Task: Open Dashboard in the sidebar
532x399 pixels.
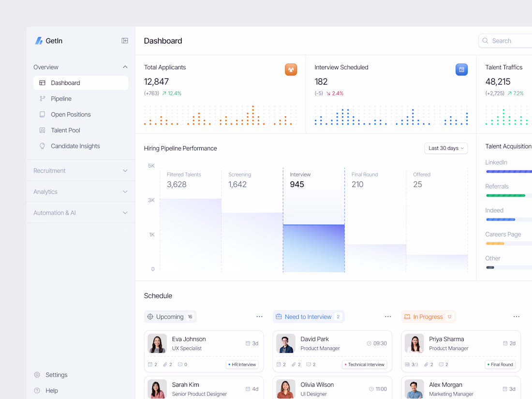Action: 81,83
